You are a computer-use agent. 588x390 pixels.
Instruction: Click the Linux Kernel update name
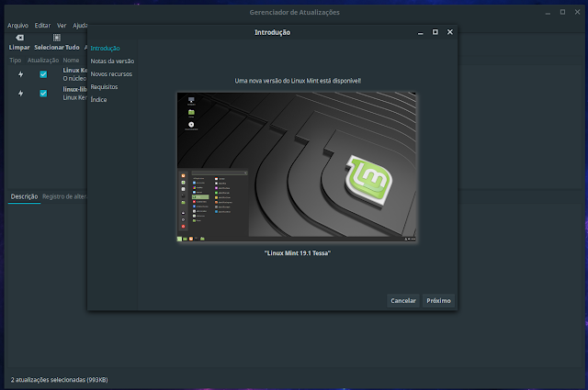[x=75, y=71]
